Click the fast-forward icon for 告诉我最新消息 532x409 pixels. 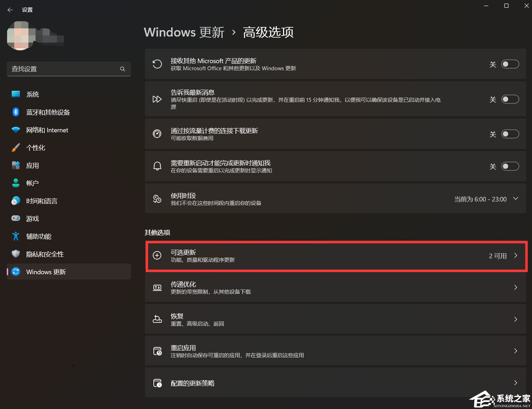click(x=157, y=99)
